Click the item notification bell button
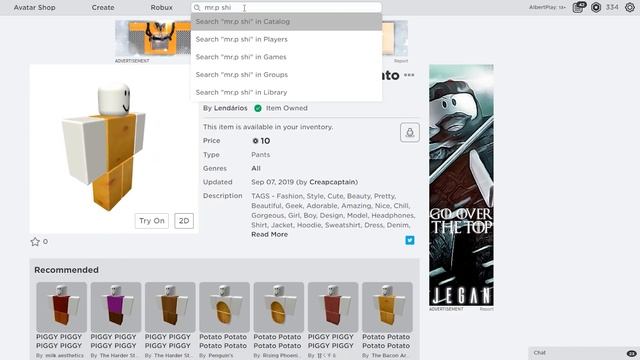This screenshot has width=640, height=360. pos(410,133)
